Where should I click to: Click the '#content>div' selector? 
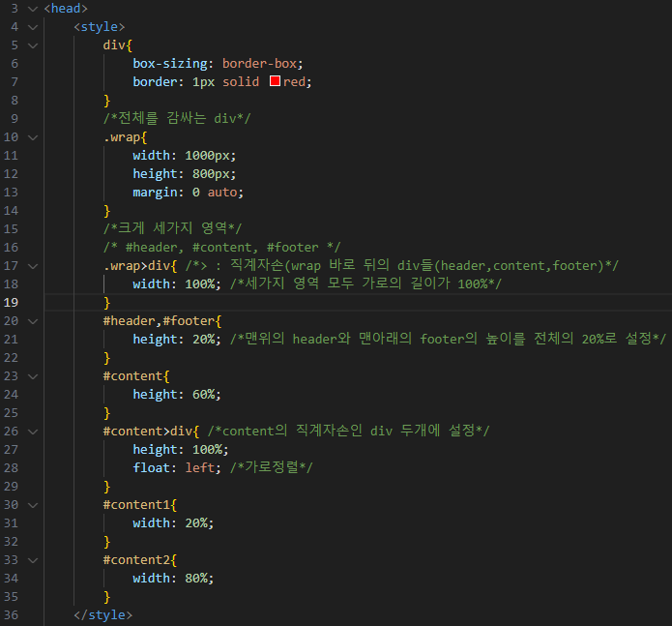click(148, 431)
